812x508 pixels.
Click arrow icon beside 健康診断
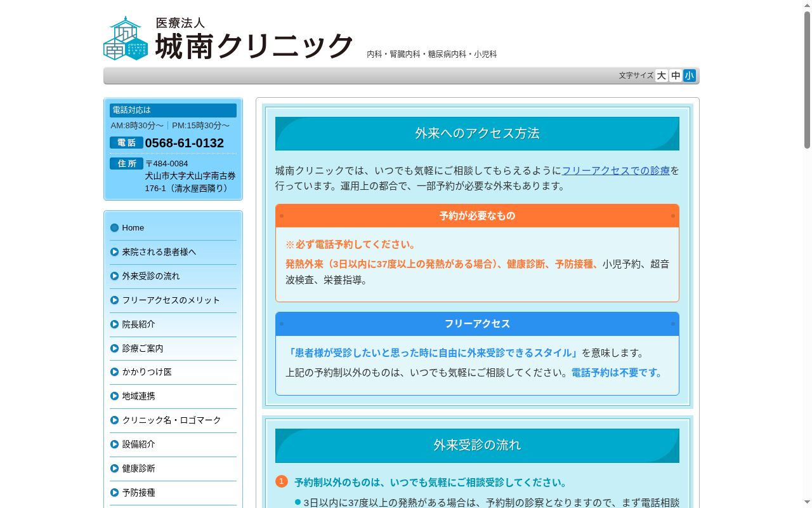(115, 469)
